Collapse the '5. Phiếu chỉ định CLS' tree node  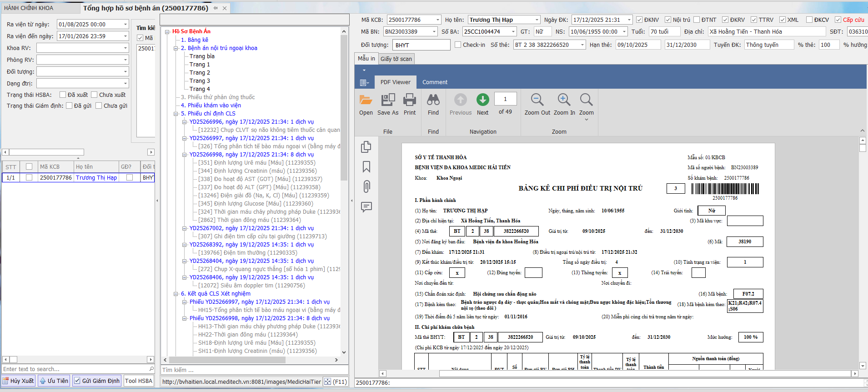(176, 114)
